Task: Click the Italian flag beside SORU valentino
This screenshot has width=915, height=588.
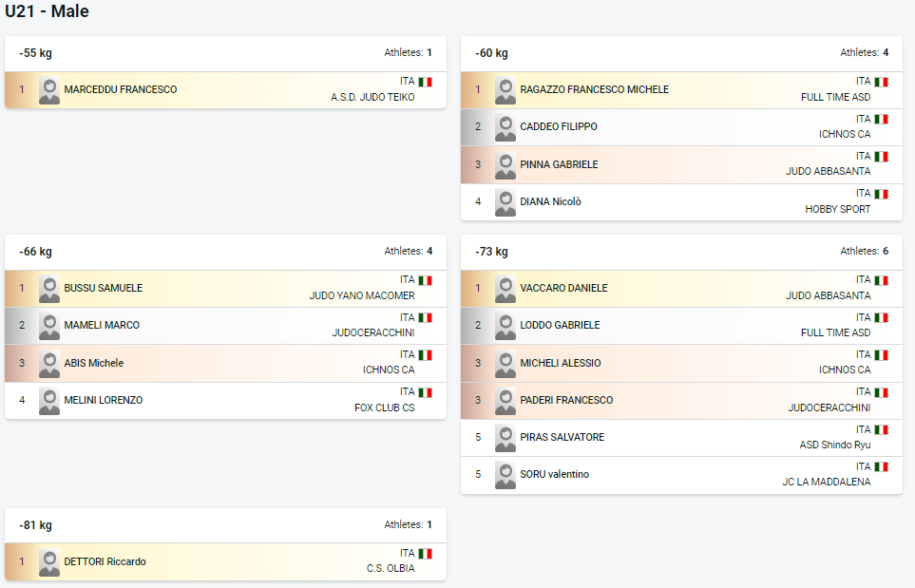Action: point(881,466)
